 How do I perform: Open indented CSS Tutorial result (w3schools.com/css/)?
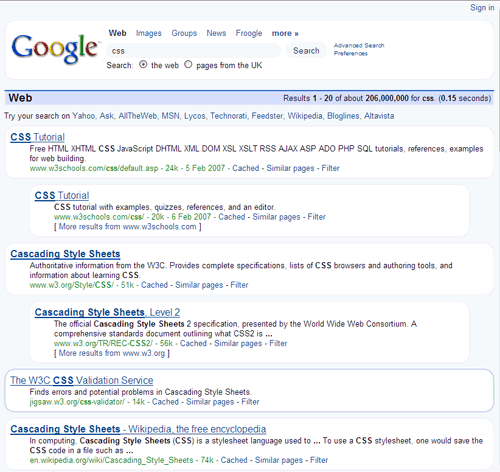point(62,195)
